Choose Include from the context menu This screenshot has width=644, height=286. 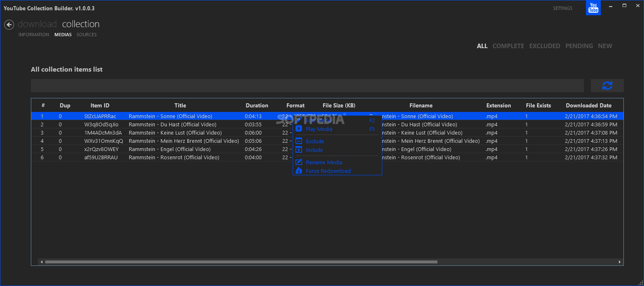pos(314,150)
